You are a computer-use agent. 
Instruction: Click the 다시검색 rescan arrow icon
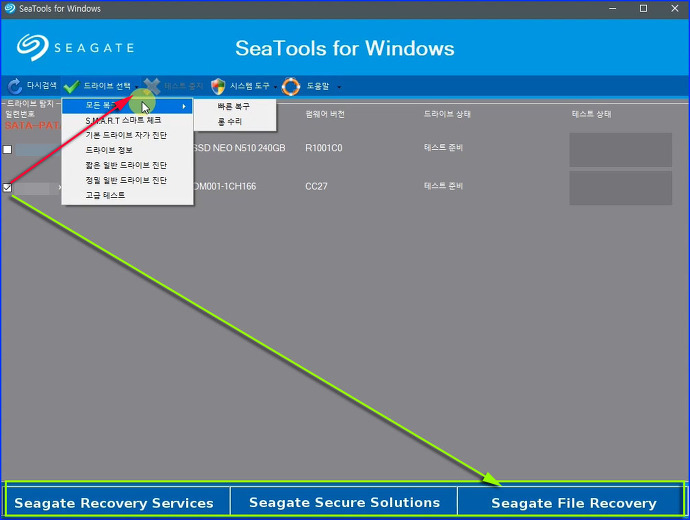pos(15,86)
